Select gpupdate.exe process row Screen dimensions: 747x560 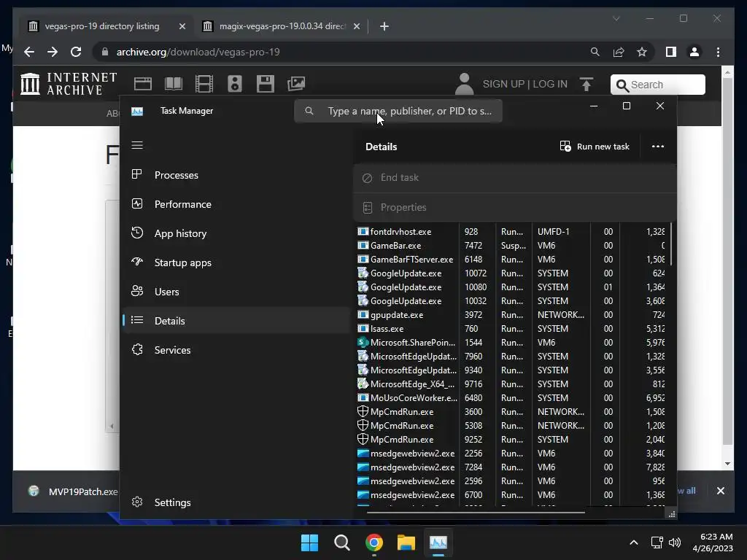point(511,314)
